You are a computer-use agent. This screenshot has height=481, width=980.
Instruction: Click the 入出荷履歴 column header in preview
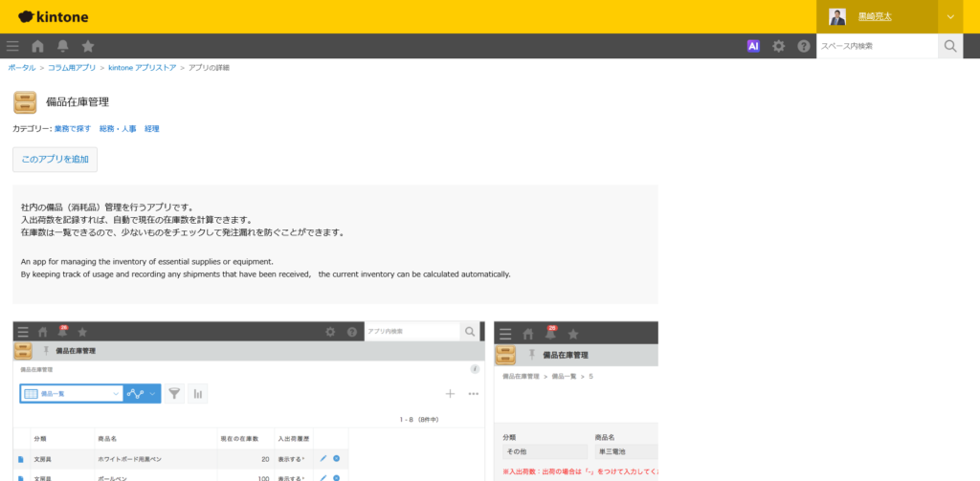click(x=293, y=439)
